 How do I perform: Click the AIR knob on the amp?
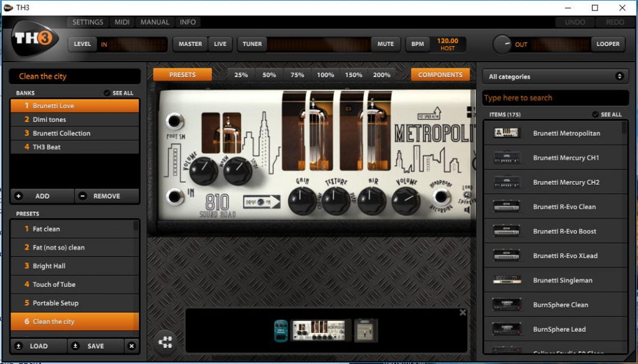click(371, 201)
